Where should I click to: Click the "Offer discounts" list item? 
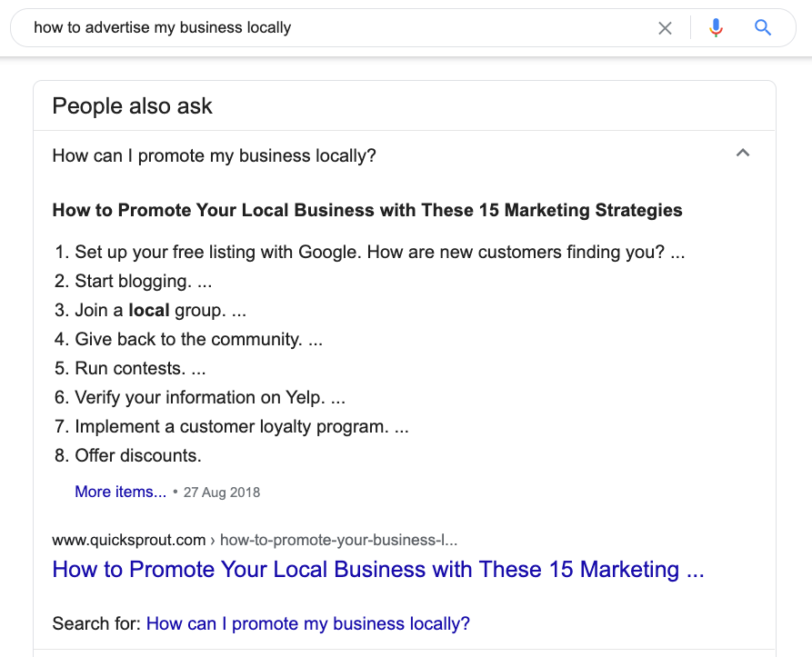[137, 455]
